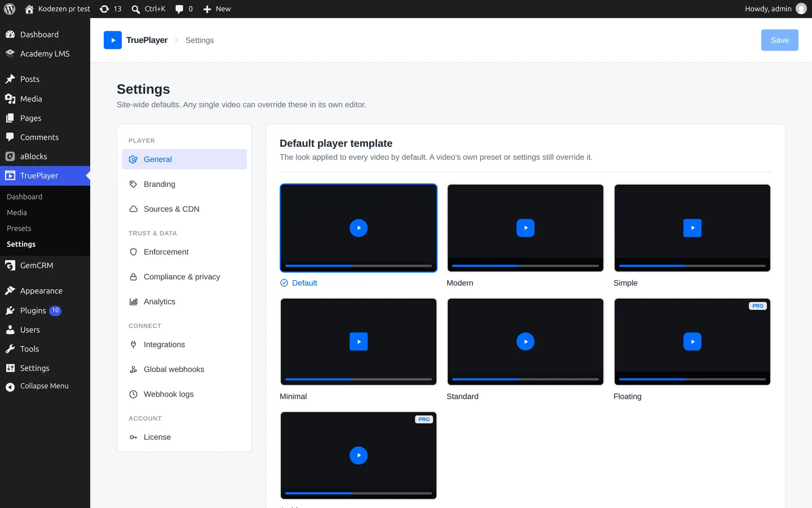Viewport: 812px width, 508px height.
Task: Click the Dashboard gauge icon in the sidebar
Action: tap(10, 35)
